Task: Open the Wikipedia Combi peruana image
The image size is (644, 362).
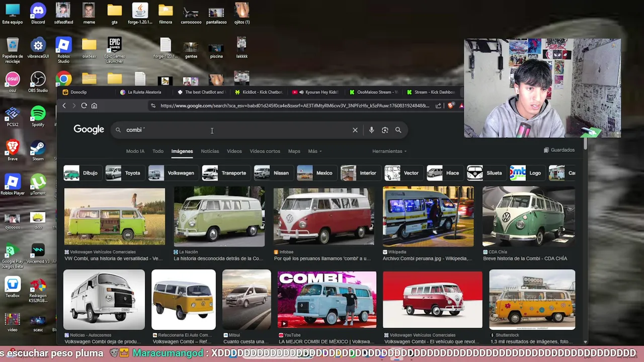Action: 428,217
